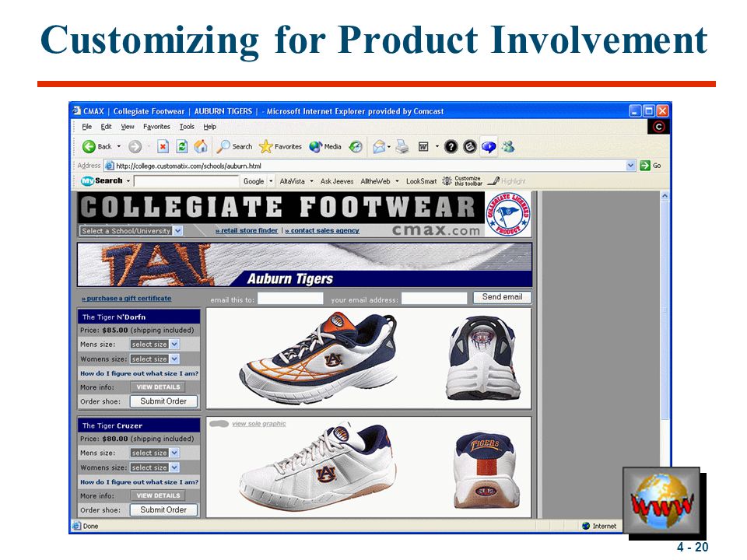The height and width of the screenshot is (560, 747).
Task: Click the page icon in address bar
Action: [110, 166]
